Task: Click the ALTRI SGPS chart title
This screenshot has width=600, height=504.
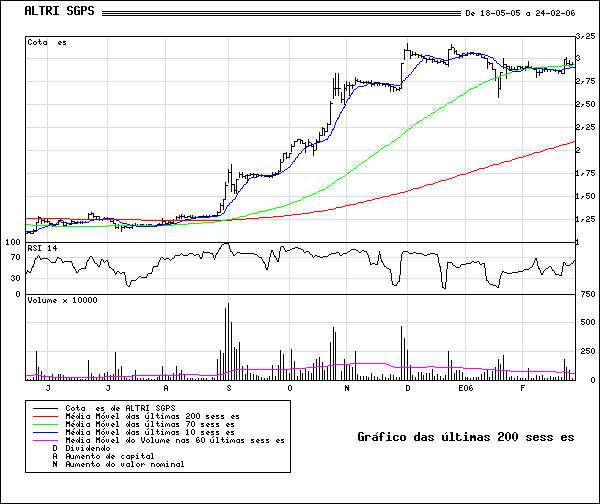Action: coord(59,11)
